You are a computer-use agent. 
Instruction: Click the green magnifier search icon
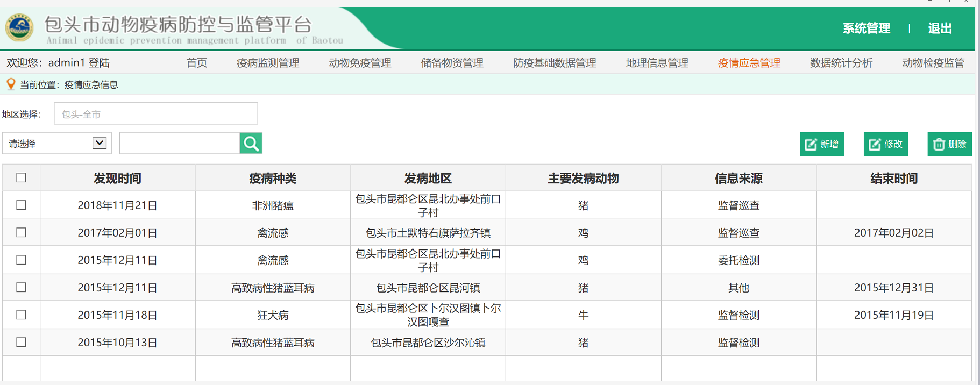(x=251, y=144)
